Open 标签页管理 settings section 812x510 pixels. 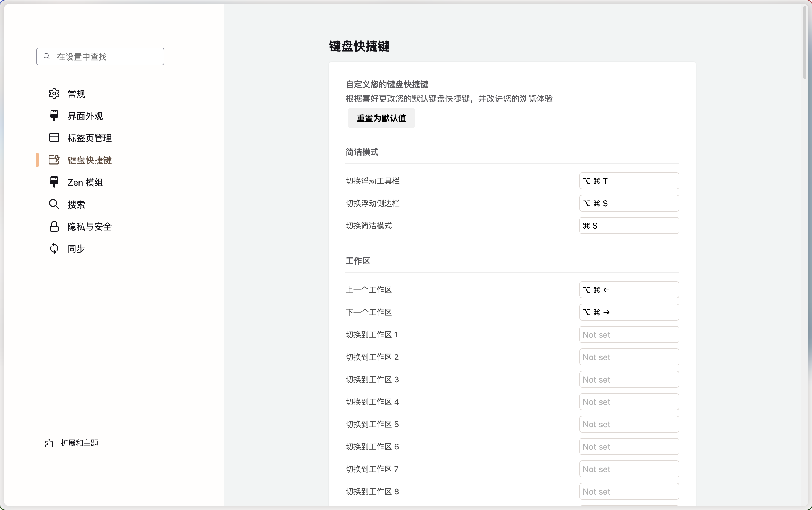(x=89, y=138)
